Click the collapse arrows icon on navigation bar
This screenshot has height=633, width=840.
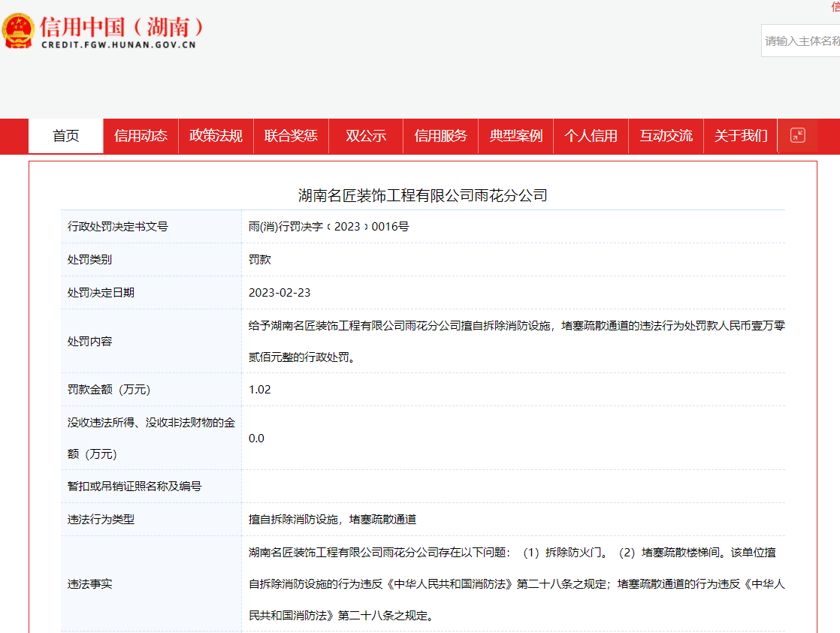tap(798, 136)
